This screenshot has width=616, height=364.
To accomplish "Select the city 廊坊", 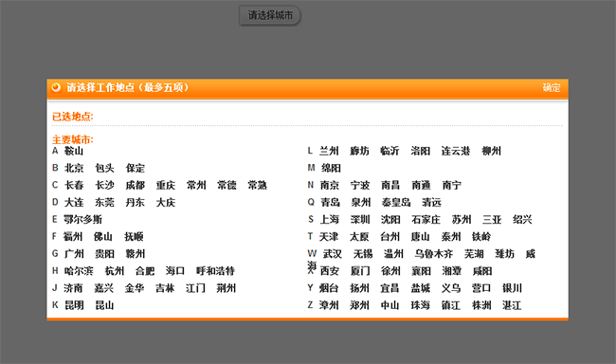I will (359, 151).
